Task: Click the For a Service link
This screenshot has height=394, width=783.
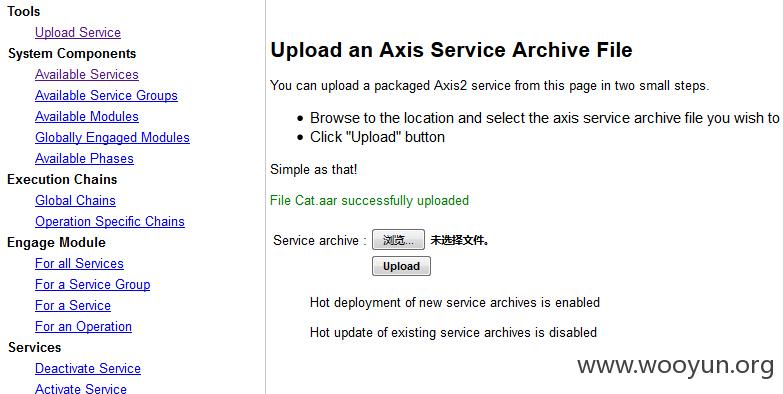Action: pos(73,305)
